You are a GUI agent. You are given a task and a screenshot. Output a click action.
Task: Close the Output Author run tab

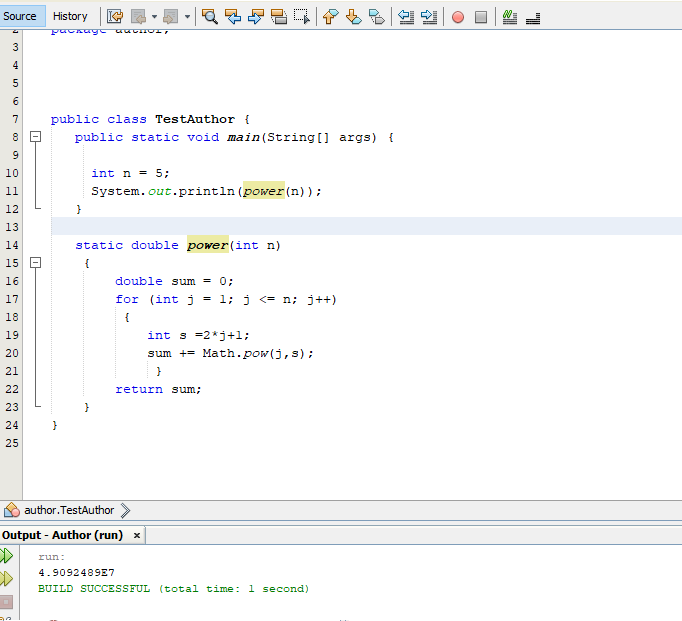pos(137,535)
